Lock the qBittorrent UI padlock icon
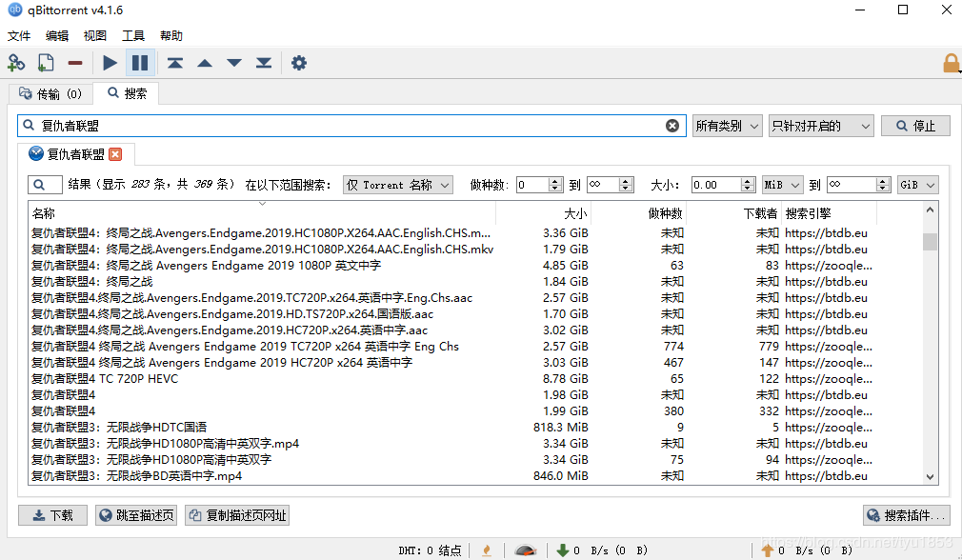Screen dimensions: 962x560 point(951,63)
